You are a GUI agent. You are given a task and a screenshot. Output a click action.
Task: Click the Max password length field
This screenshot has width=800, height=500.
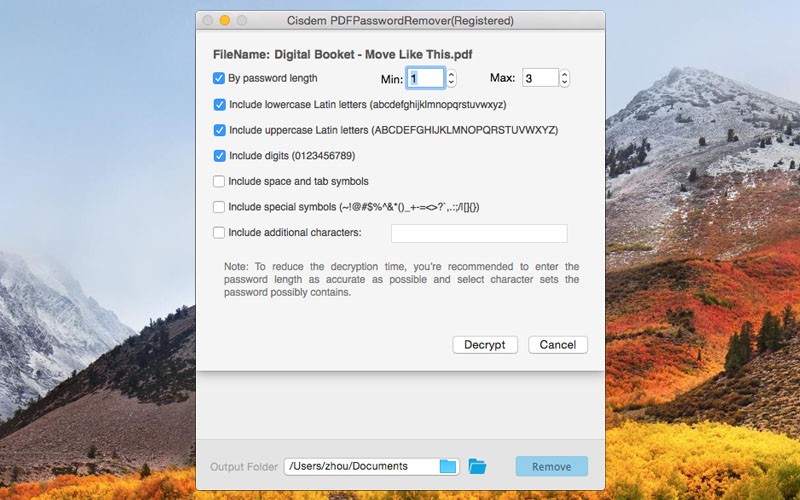pyautogui.click(x=540, y=78)
